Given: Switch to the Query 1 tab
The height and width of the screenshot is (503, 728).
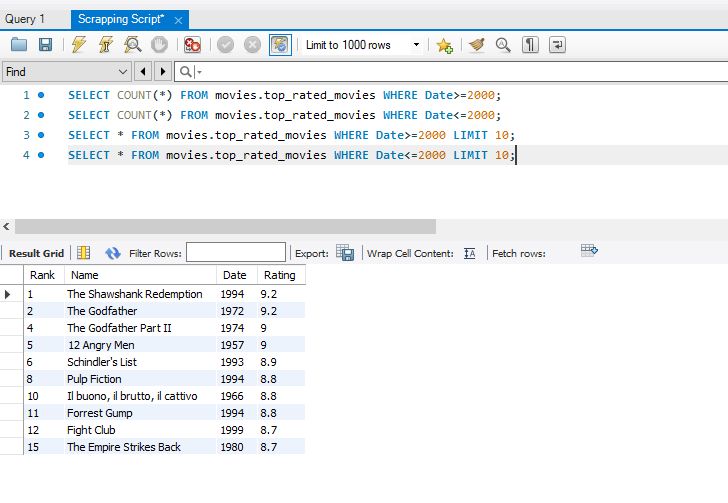Looking at the screenshot, I should pos(25,19).
